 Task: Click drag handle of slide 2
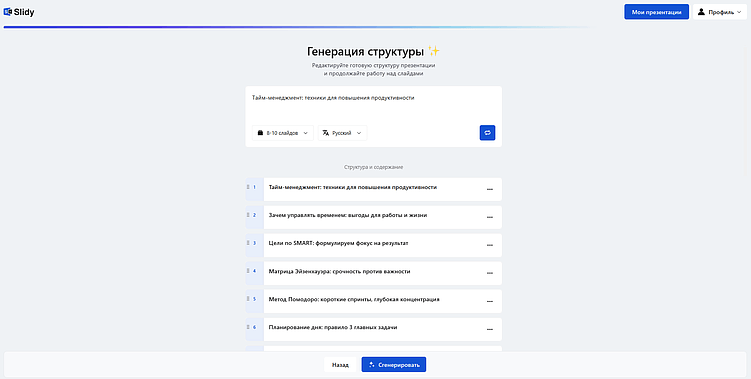[x=248, y=215]
